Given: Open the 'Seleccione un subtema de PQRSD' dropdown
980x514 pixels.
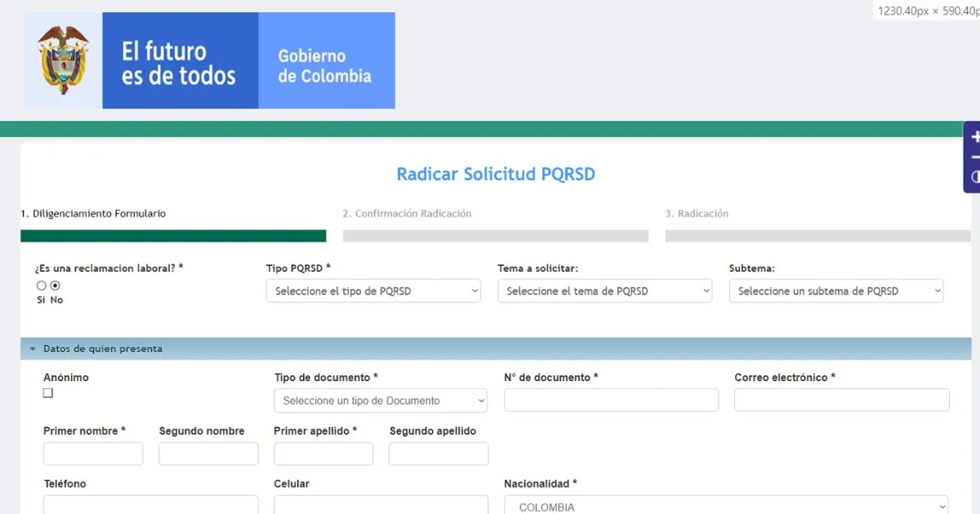Looking at the screenshot, I should pos(836,291).
